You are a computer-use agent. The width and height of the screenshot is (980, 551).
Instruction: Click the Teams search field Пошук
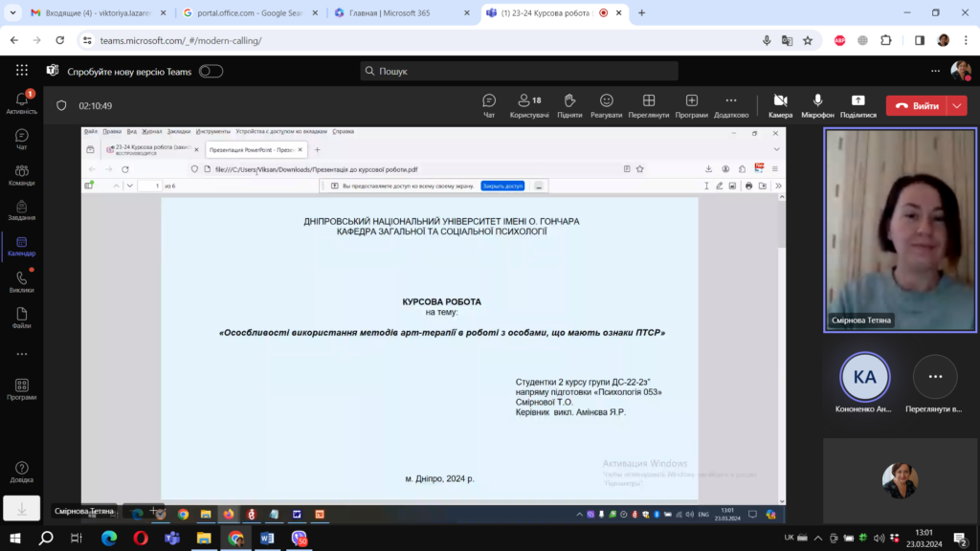coord(520,71)
